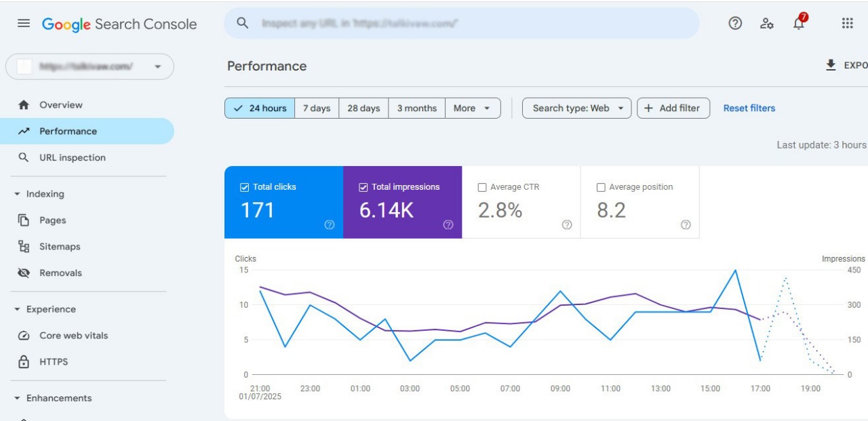Uncheck the Total clicks checkbox

coord(245,187)
